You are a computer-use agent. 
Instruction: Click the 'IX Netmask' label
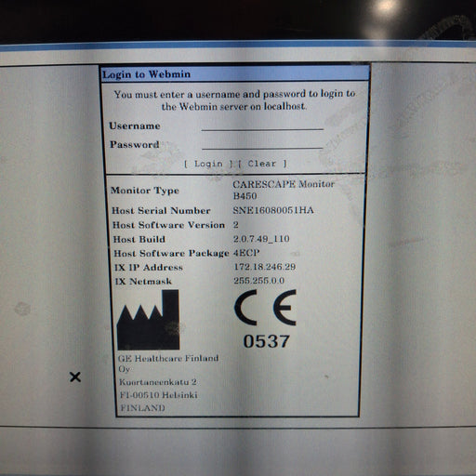click(143, 282)
